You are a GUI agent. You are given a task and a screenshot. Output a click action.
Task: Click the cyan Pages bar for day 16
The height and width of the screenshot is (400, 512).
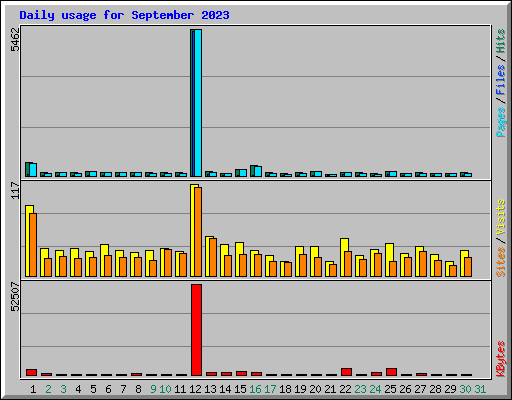tap(258, 171)
